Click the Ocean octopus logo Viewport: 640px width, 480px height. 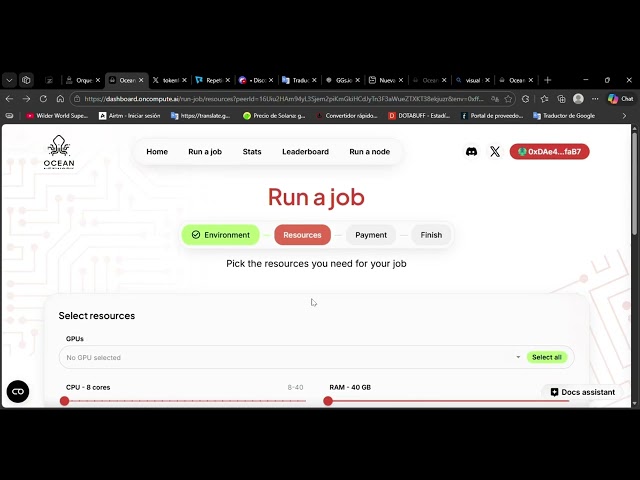pos(59,152)
